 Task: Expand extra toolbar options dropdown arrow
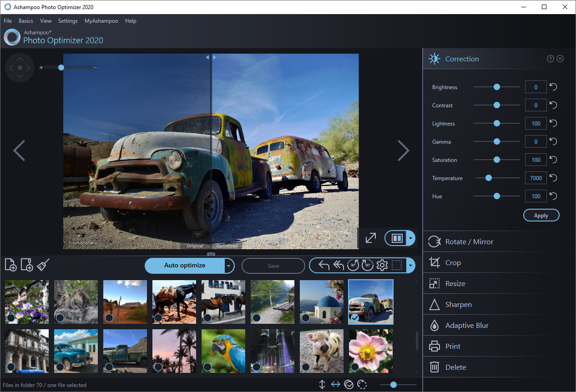pyautogui.click(x=411, y=265)
